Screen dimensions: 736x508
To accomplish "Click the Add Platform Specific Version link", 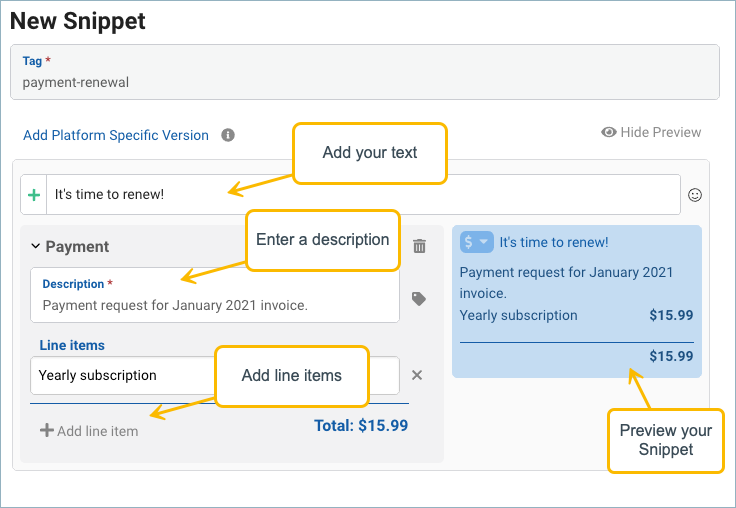I will (116, 135).
